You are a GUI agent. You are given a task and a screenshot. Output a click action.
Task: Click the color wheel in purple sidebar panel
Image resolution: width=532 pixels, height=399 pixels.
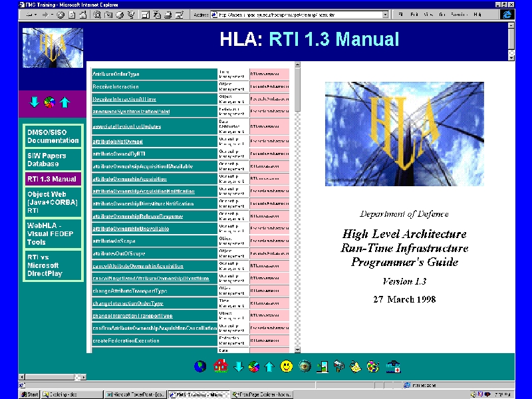(49, 102)
